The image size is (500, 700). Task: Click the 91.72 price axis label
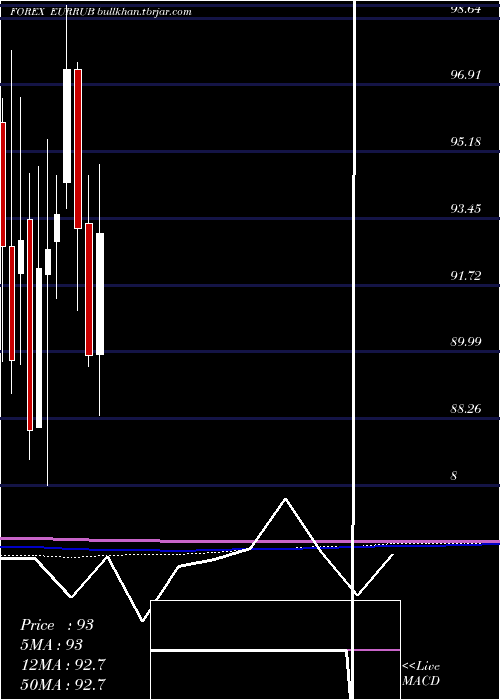[x=465, y=276]
